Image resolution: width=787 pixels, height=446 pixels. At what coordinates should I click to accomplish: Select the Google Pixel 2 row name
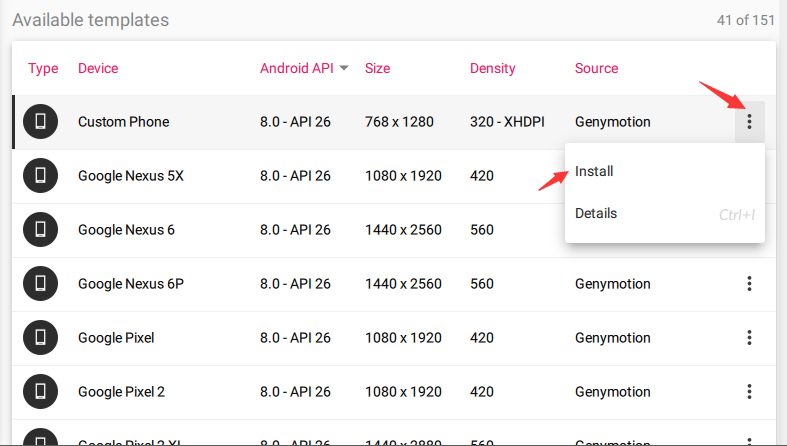pos(121,392)
